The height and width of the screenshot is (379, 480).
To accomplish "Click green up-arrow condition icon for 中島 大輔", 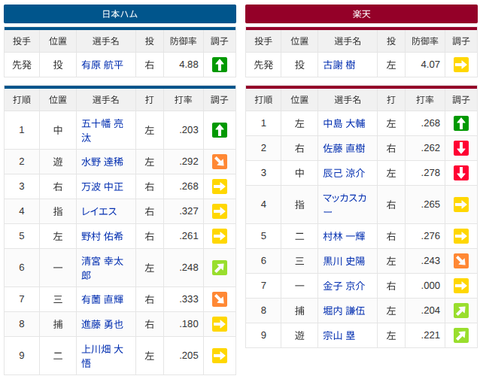I will 461,123.
